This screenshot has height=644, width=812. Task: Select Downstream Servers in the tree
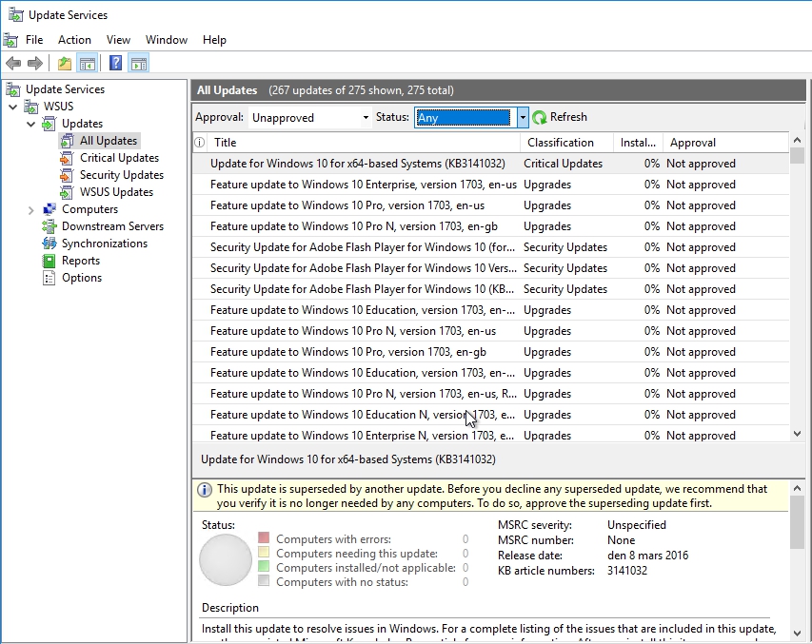point(112,226)
